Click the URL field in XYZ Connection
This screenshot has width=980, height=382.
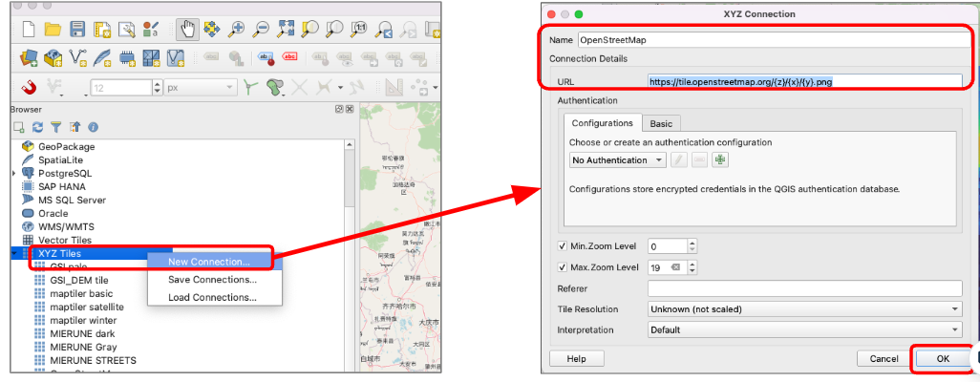pos(804,81)
